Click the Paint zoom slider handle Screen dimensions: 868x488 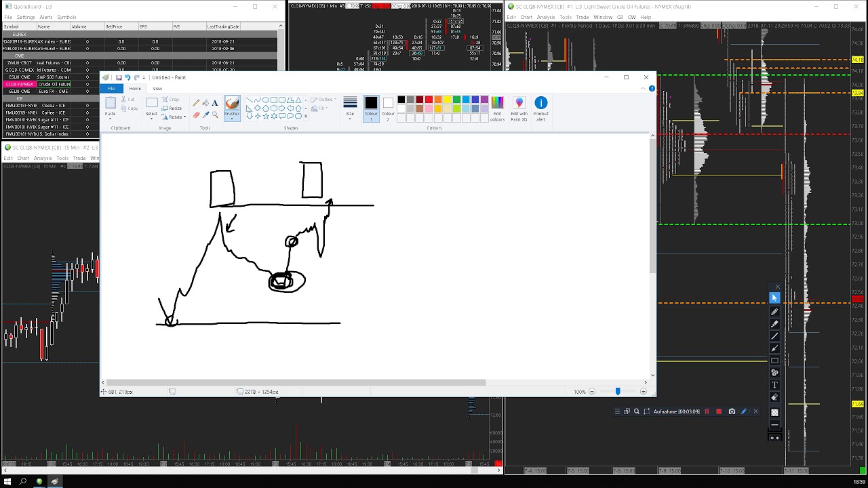point(617,392)
